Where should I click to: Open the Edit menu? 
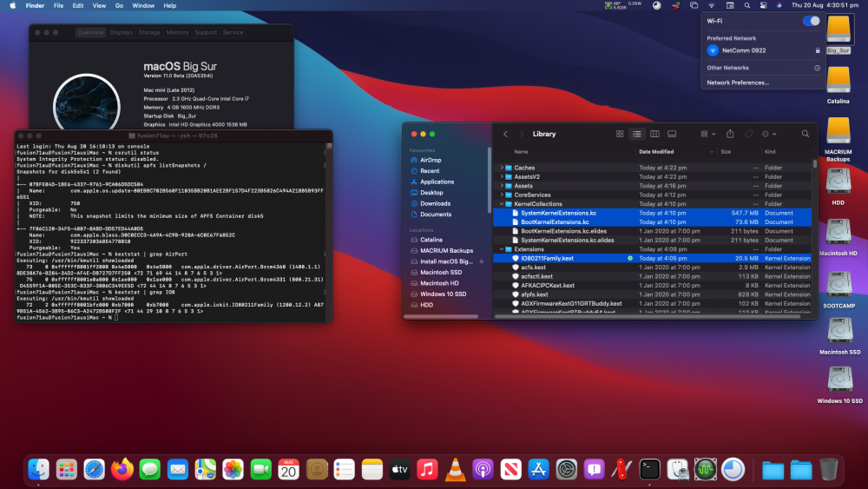[78, 5]
